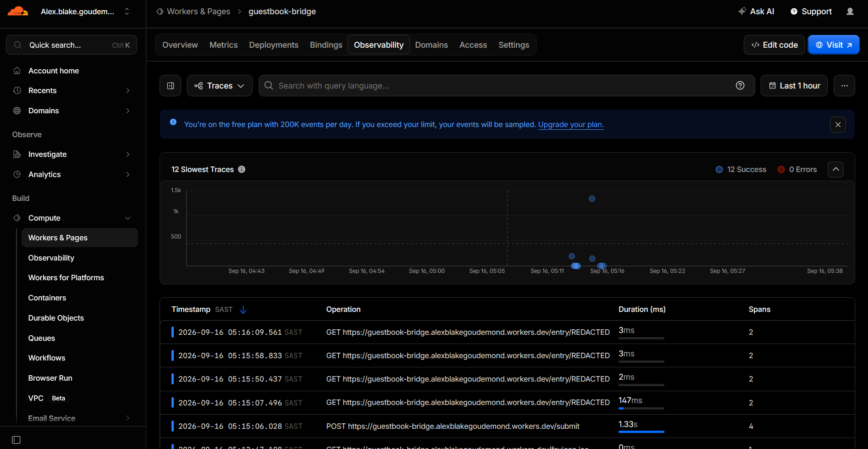Open the Traces view dropdown
The width and height of the screenshot is (868, 449).
tap(220, 86)
